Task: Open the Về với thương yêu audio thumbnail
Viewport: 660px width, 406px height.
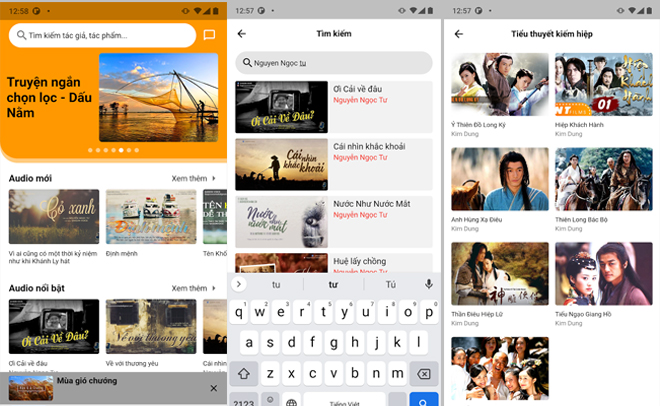Action: click(151, 326)
